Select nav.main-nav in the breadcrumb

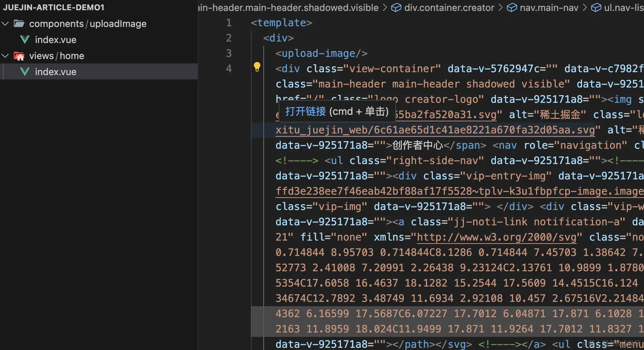click(x=549, y=8)
